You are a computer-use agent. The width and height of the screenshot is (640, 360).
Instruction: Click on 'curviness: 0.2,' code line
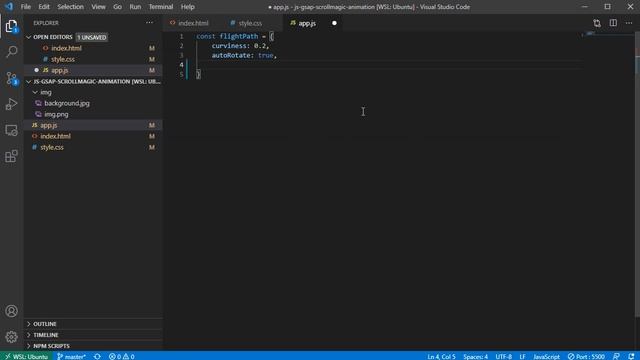(240, 46)
